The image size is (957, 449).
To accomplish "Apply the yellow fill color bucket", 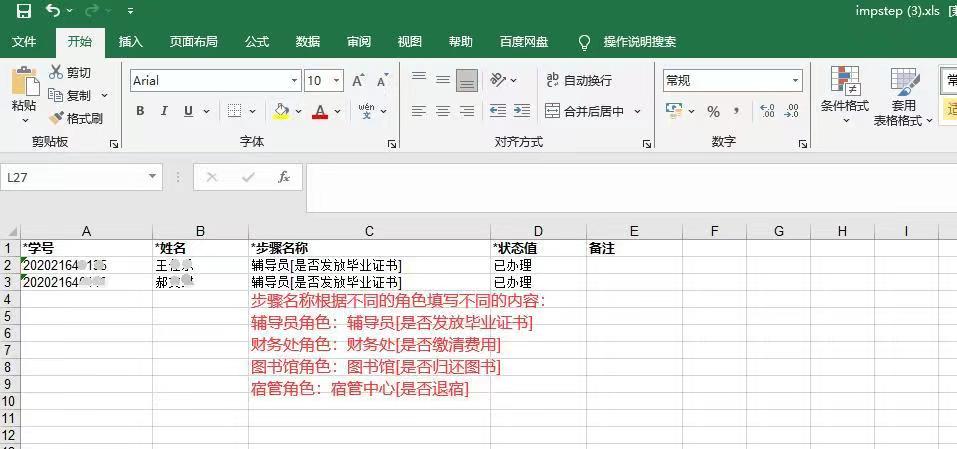I will [281, 111].
